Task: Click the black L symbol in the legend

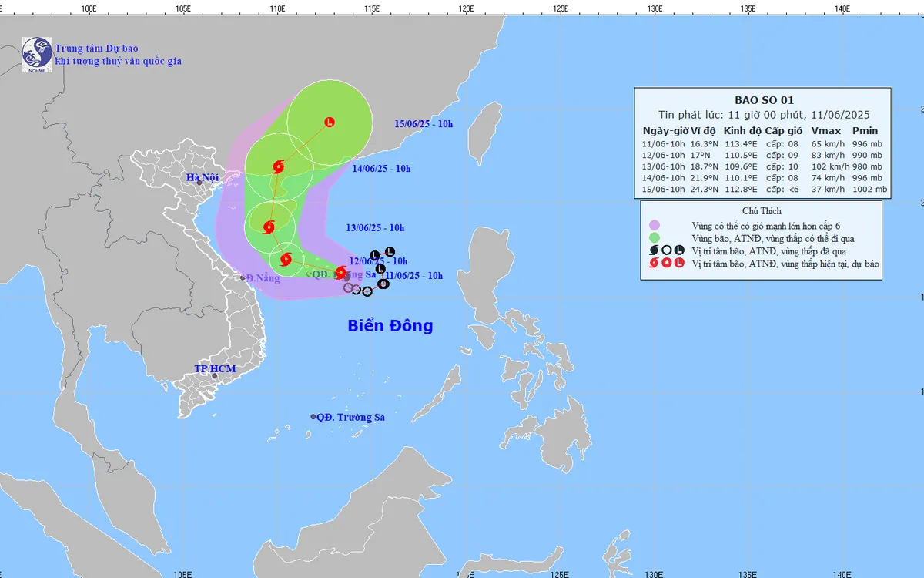Action: [679, 250]
